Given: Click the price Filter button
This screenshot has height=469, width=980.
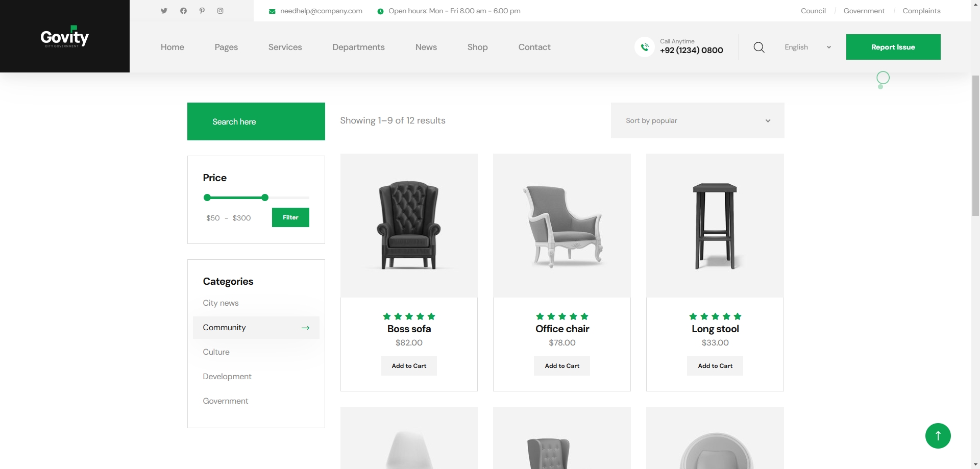Looking at the screenshot, I should (290, 217).
